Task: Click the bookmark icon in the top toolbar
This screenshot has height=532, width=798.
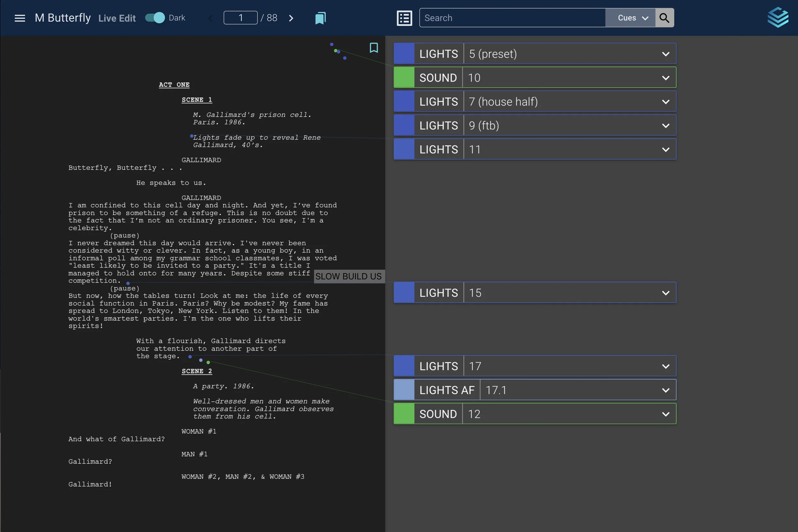Action: click(320, 18)
